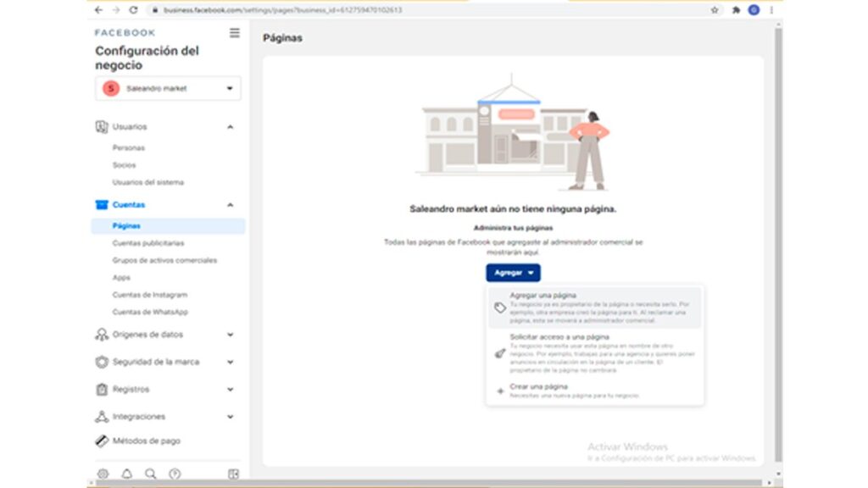The width and height of the screenshot is (868, 488).
Task: Click the Registros label
Action: 131,389
